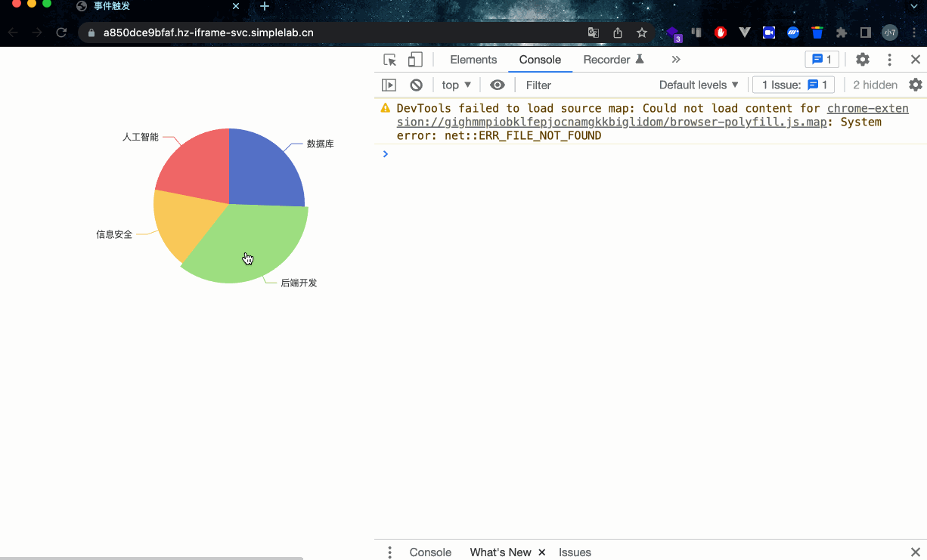The width and height of the screenshot is (927, 560).
Task: Expand the more tabs chevron in DevTools
Action: coord(676,60)
